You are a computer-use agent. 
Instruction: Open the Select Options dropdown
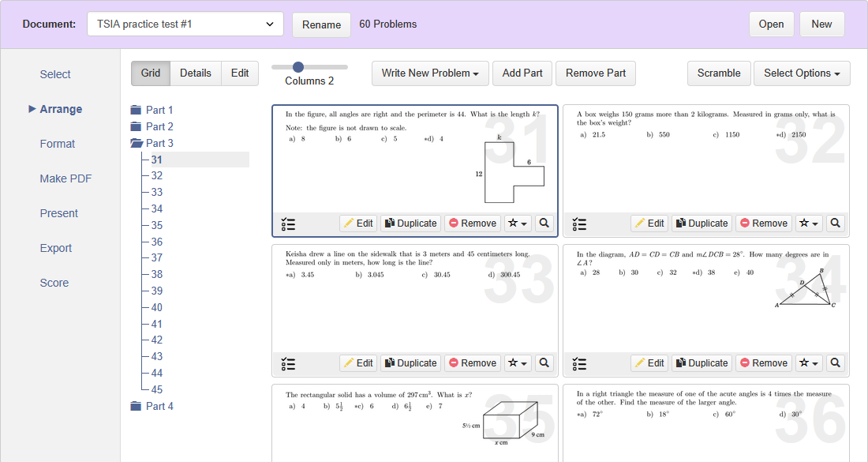click(x=802, y=73)
